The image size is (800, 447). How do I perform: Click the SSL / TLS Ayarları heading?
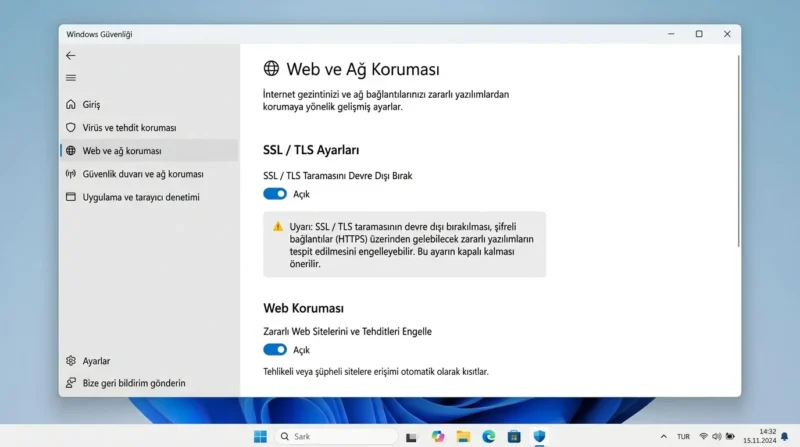(x=311, y=150)
